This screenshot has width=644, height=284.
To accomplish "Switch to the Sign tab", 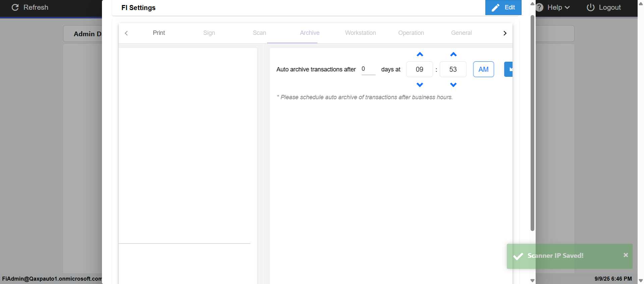I will 209,33.
